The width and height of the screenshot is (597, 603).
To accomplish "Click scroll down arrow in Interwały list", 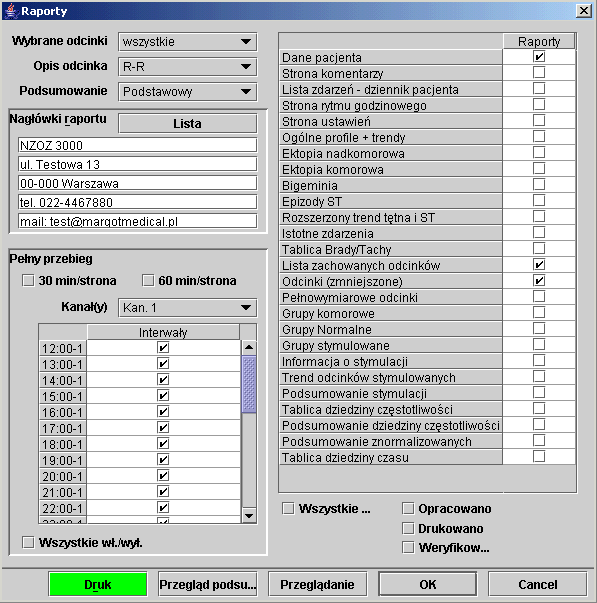I will (x=249, y=515).
